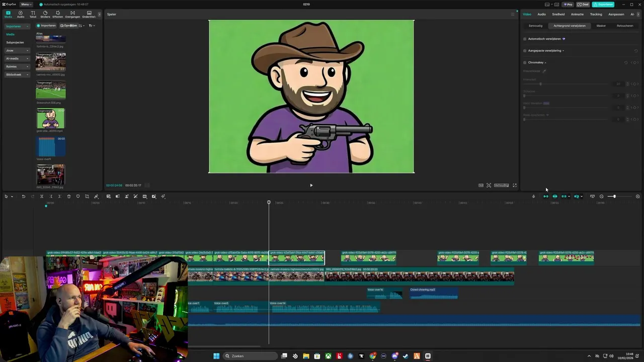Select the crop tool in timeline toolbar
Viewport: 644px width, 362px height.
click(x=87, y=196)
